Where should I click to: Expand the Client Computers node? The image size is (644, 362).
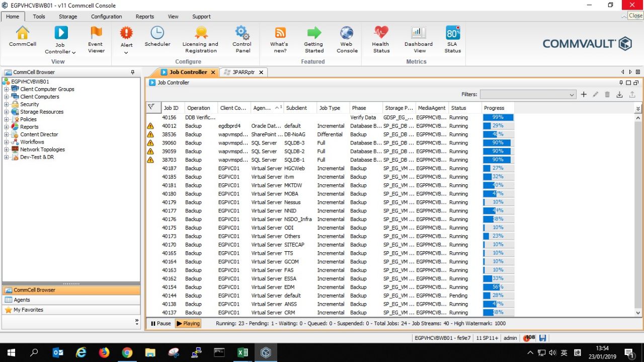(7, 97)
